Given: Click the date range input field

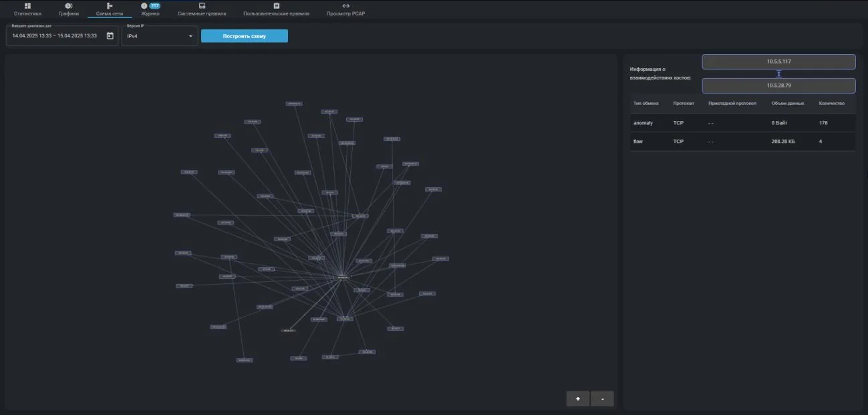Looking at the screenshot, I should coord(62,35).
